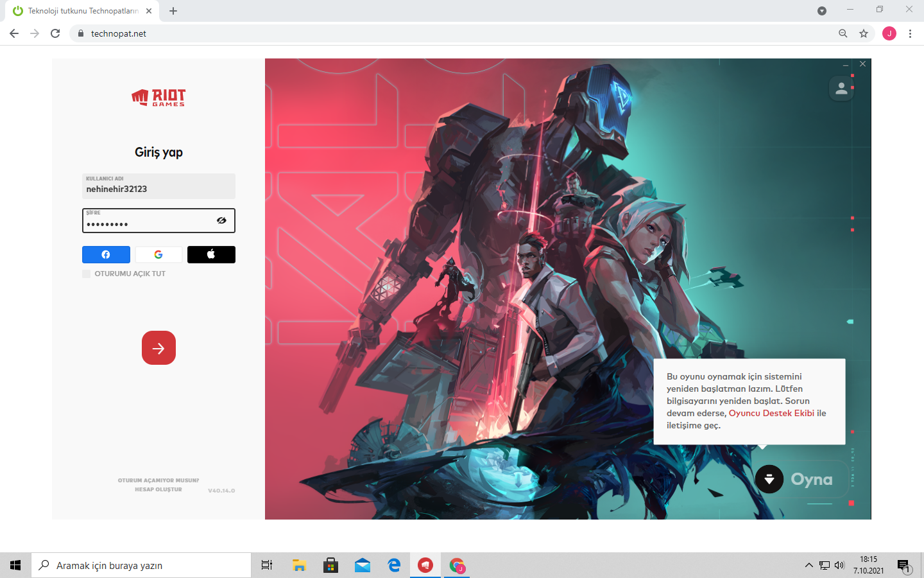Screen dimensions: 924x578
Task: Close the Technopat browser tab
Action: [149, 11]
